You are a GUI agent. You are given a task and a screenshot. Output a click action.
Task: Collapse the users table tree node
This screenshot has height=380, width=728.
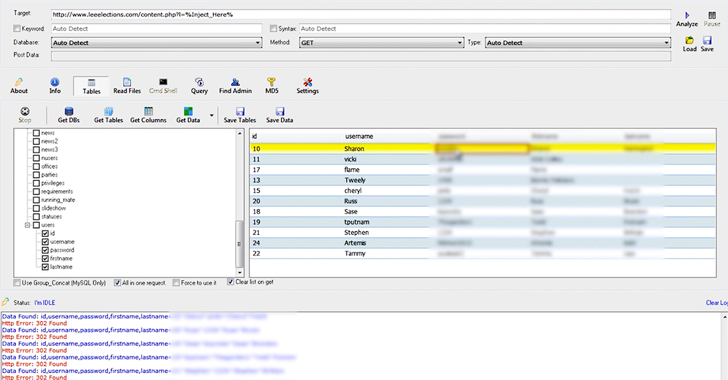[27, 225]
